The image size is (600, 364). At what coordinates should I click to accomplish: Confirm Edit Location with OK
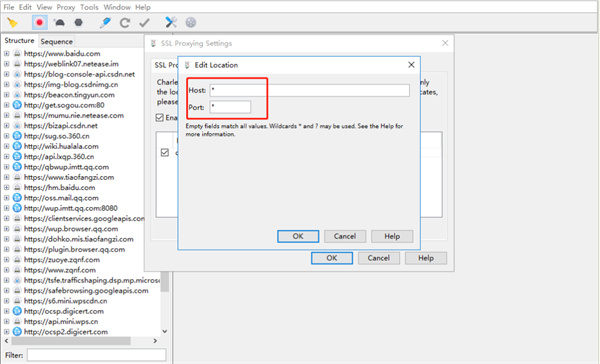tap(298, 236)
